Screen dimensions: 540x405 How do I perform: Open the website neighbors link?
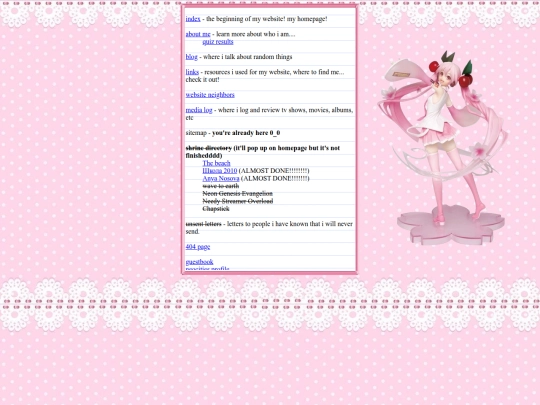point(210,95)
